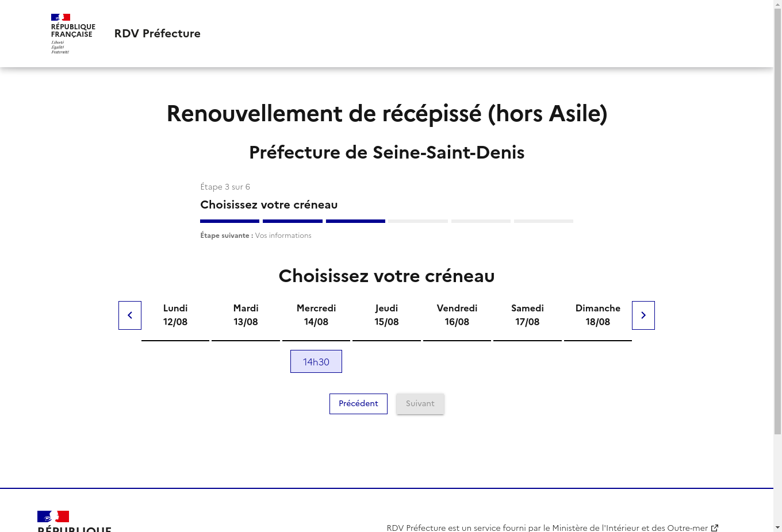Image resolution: width=782 pixels, height=532 pixels.
Task: Click the 'Renouvellement de récépissé (hors Asile)' heading
Action: point(387,113)
